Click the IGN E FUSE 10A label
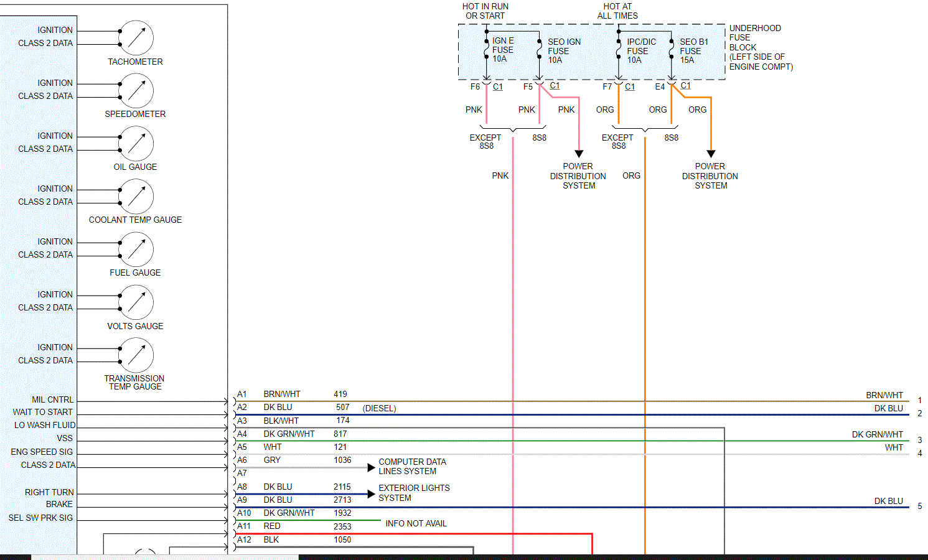928x560 pixels. click(x=503, y=50)
